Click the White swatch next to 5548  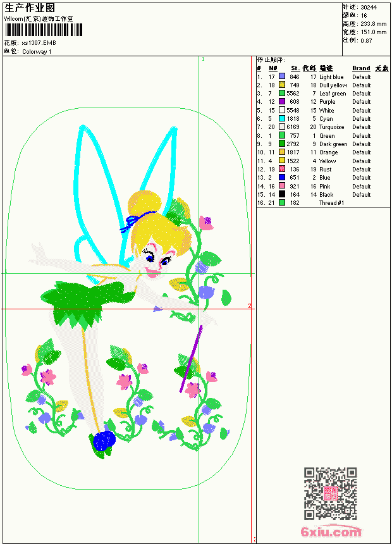coord(282,110)
